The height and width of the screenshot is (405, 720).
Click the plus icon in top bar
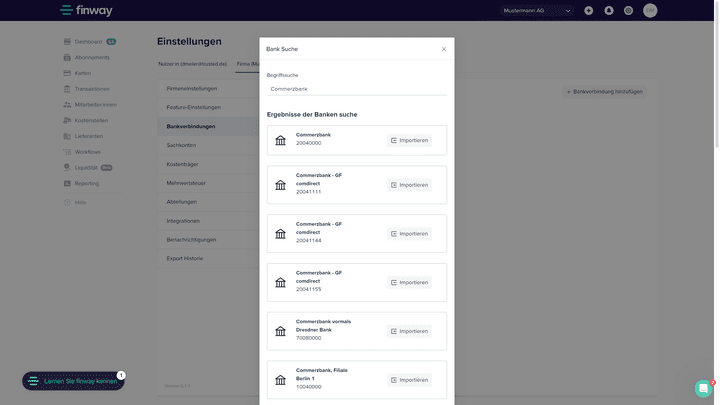pyautogui.click(x=588, y=11)
